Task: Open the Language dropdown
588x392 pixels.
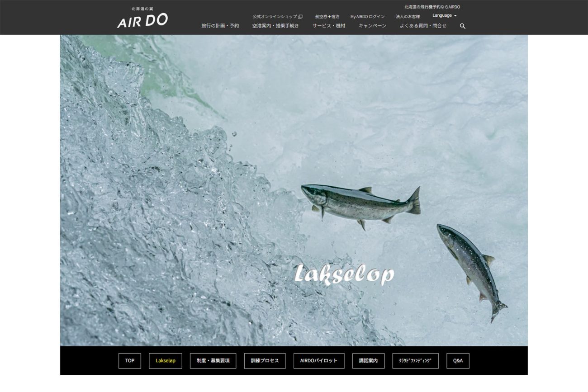Action: 444,15
